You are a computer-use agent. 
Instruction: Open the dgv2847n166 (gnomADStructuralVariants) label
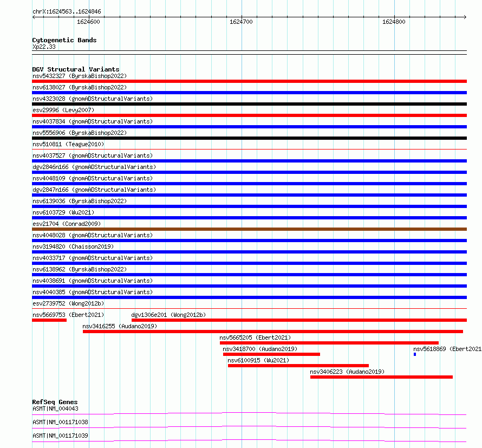click(x=94, y=190)
